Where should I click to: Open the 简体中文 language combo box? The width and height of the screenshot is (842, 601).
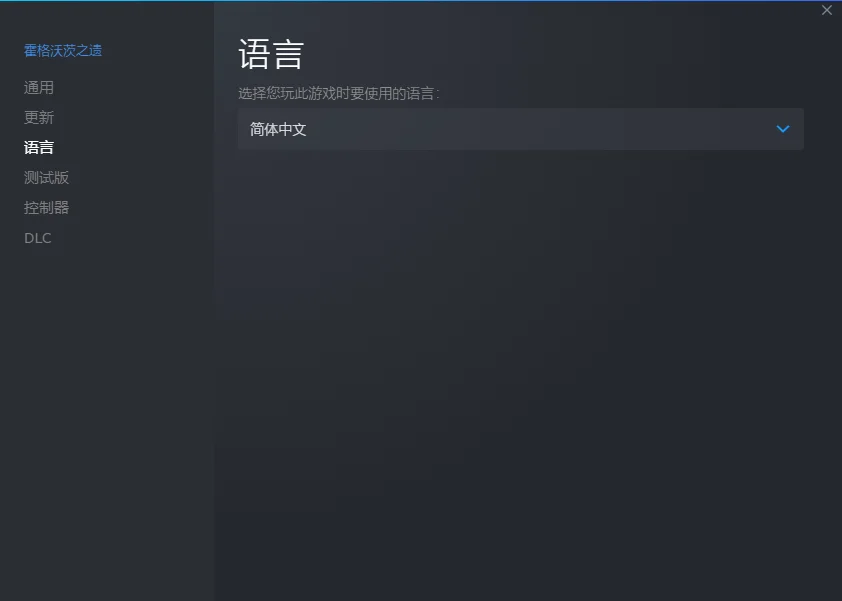(521, 129)
